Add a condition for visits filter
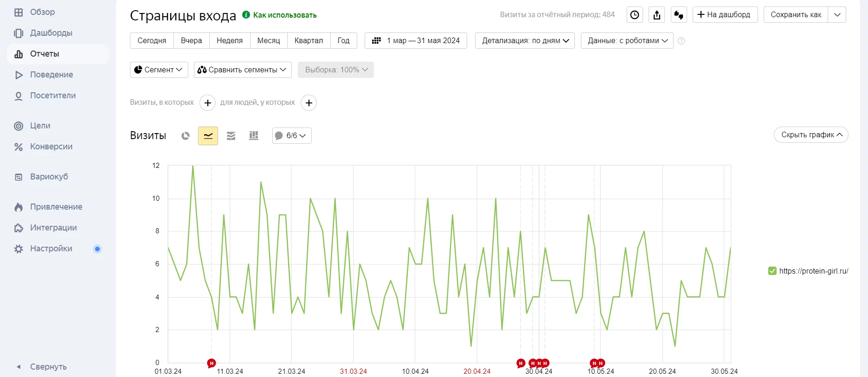 tap(207, 103)
